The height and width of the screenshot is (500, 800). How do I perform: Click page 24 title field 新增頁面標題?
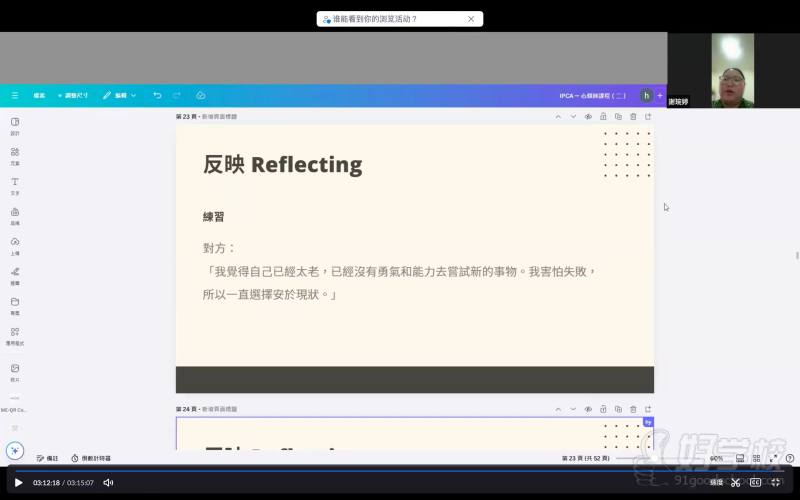[219, 409]
